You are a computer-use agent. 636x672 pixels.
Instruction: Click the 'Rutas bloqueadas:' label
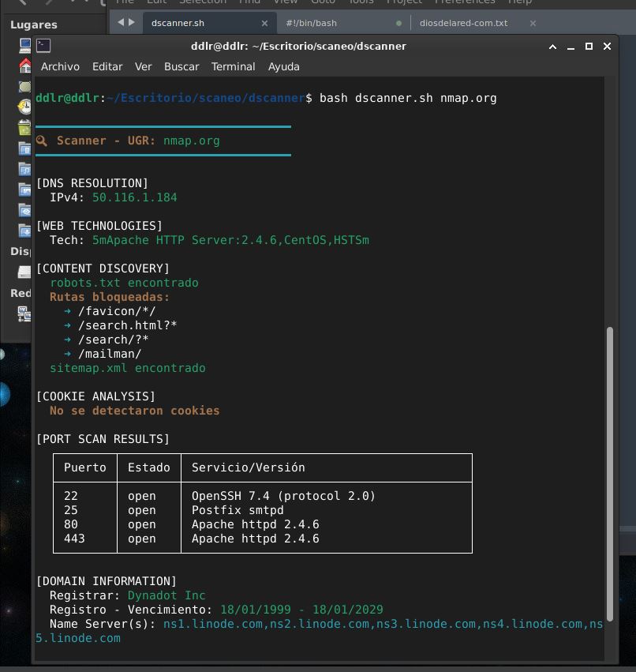(x=110, y=297)
